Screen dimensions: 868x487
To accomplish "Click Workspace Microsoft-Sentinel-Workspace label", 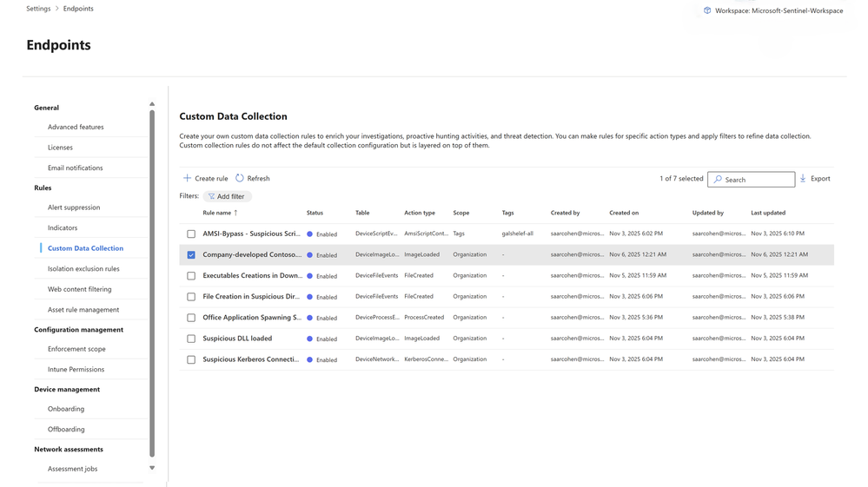I will pos(779,10).
